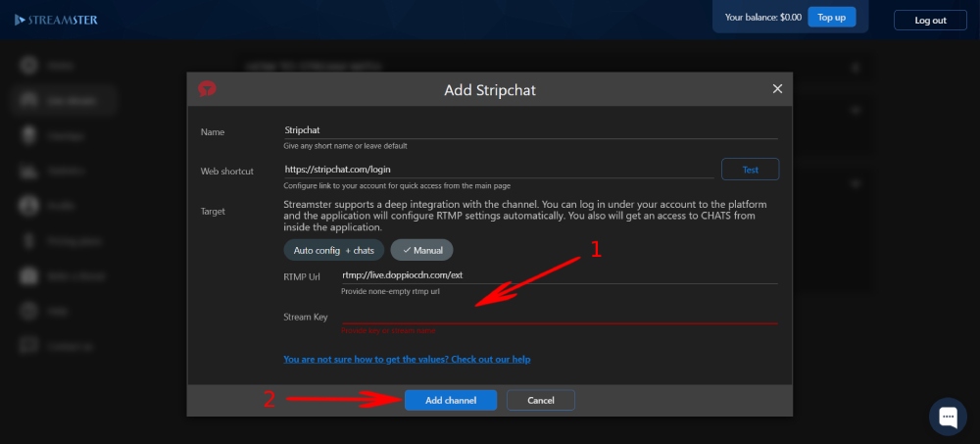Click the 'RTMP Url' label
This screenshot has width=980, height=444.
(302, 276)
